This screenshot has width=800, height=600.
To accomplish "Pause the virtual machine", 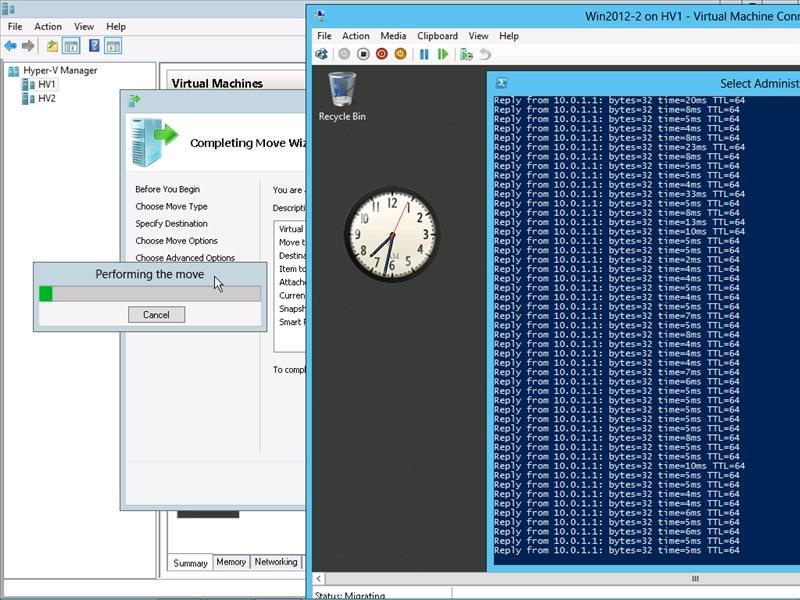I will (x=424, y=54).
